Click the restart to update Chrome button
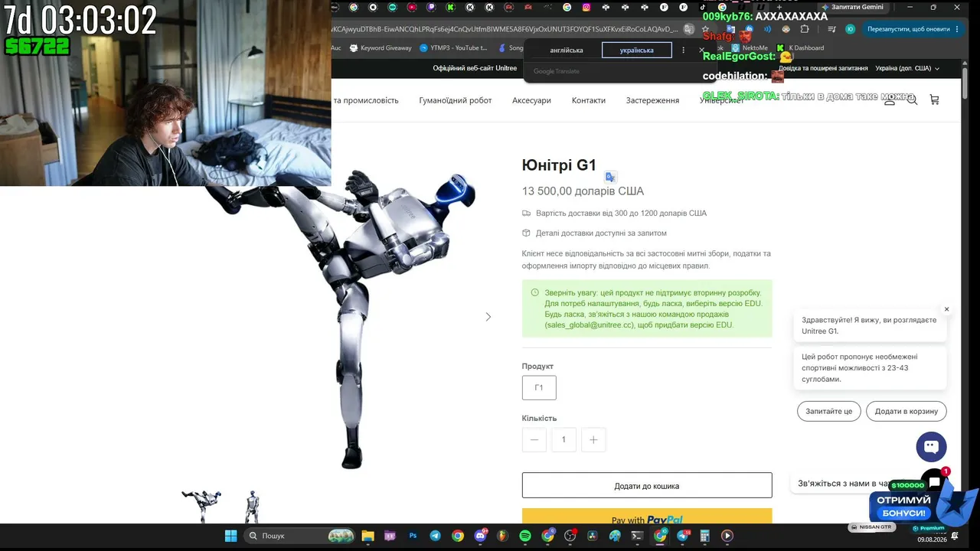The width and height of the screenshot is (980, 551). pyautogui.click(x=908, y=29)
